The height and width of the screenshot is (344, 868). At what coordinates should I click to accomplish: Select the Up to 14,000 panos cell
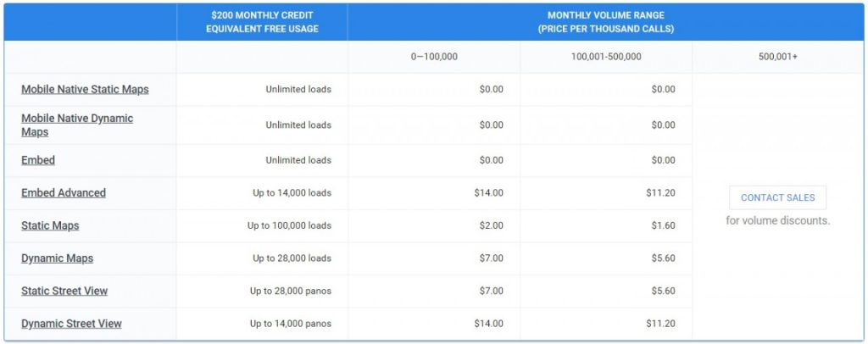[291, 324]
